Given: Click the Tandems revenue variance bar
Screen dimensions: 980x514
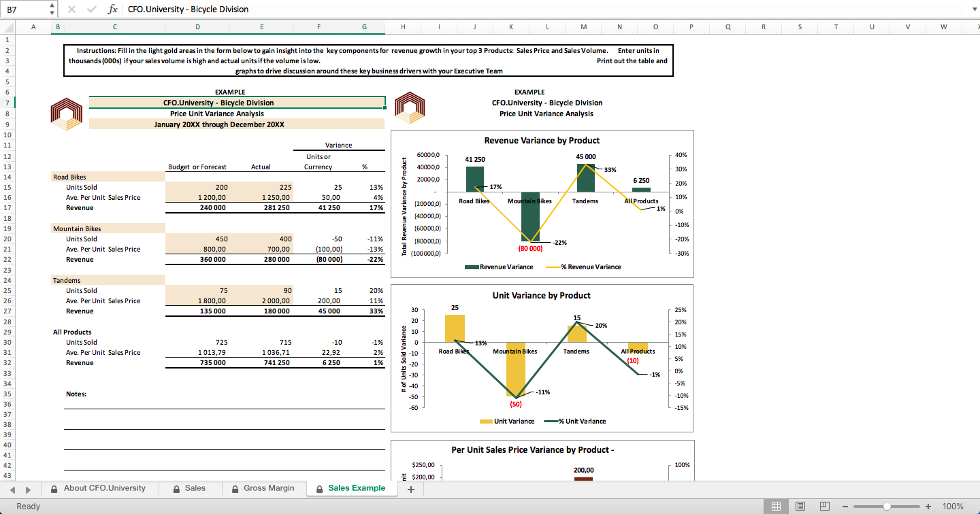Looking at the screenshot, I should point(585,177).
